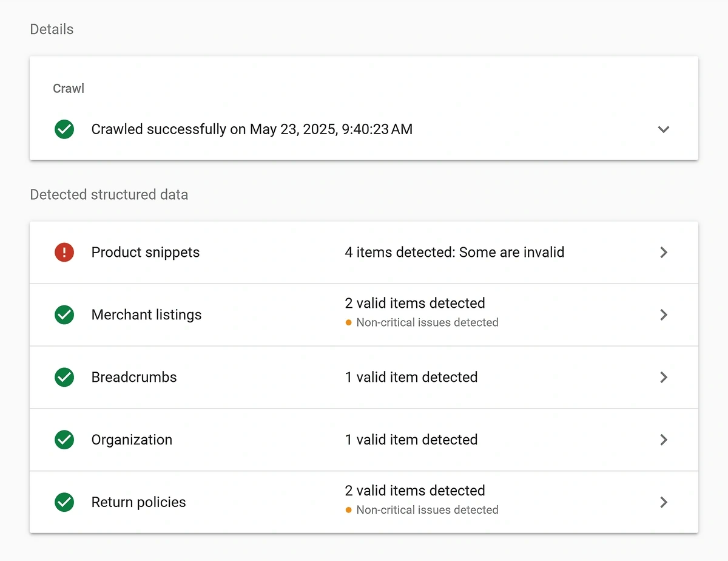Expand the Breadcrumbs row with its chevron
Viewport: 728px width, 561px height.
(x=664, y=377)
